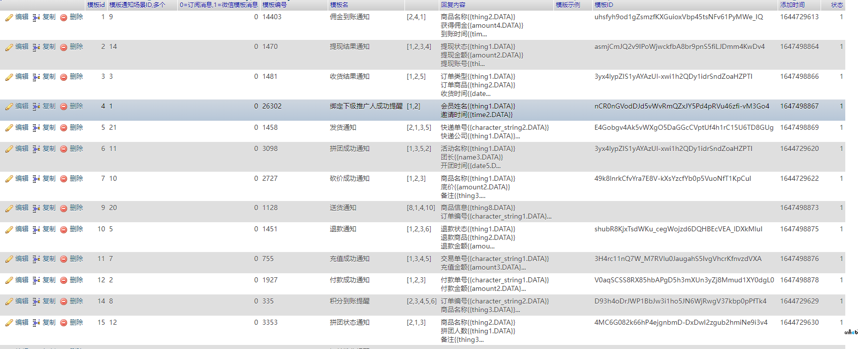The image size is (868, 349).
Task: Copy the 付款成功通知 row via copy icon
Action: click(36, 281)
